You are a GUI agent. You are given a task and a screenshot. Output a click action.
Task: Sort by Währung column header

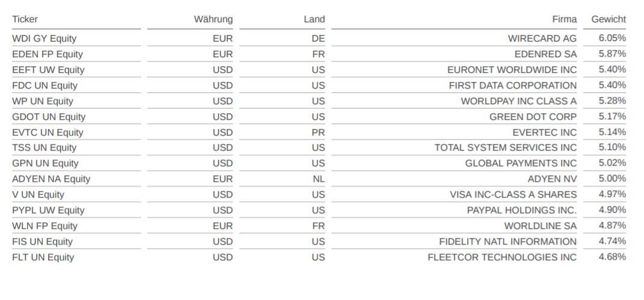213,19
